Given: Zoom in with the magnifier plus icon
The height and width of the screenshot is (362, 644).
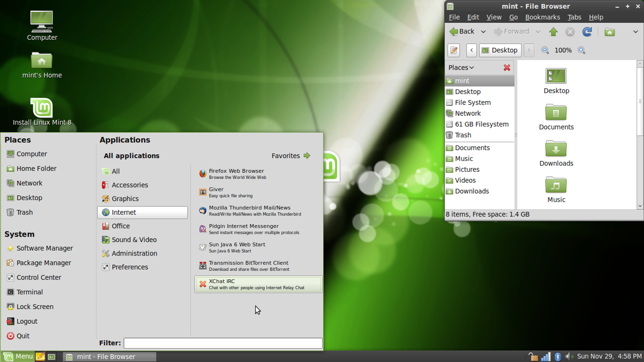Looking at the screenshot, I should pos(581,50).
